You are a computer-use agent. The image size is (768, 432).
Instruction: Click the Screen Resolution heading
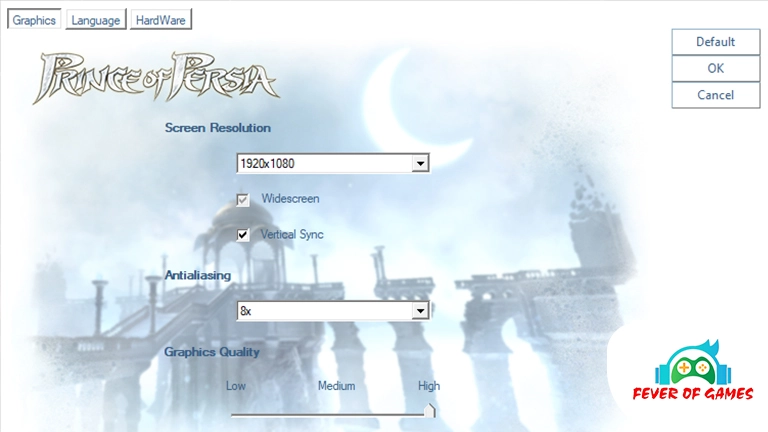[x=217, y=128]
